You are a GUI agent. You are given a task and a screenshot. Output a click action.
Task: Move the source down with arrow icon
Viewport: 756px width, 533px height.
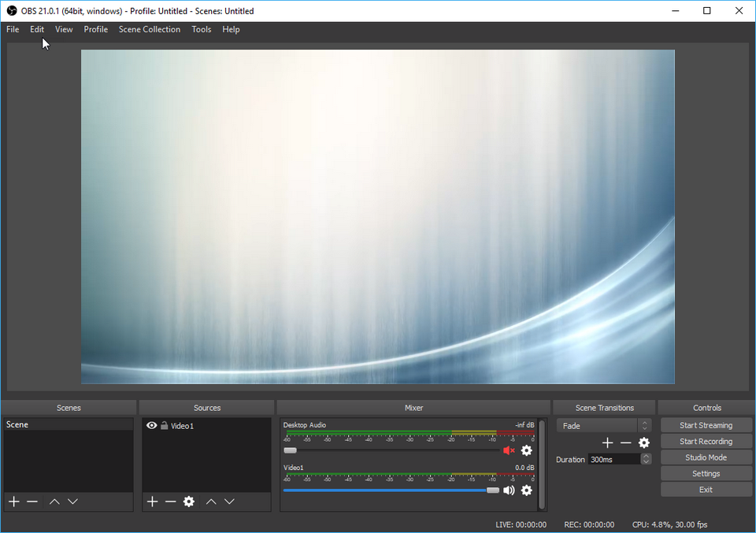pos(229,502)
